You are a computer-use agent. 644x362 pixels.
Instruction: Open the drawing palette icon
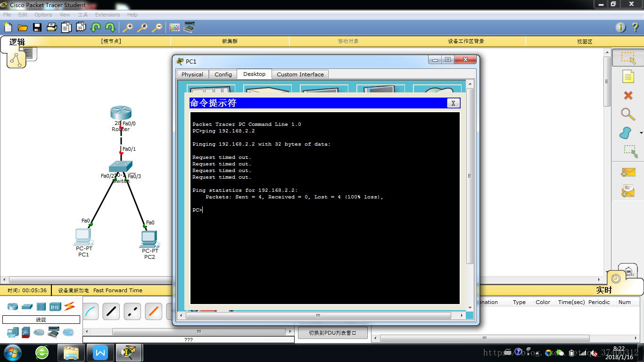pos(174,27)
